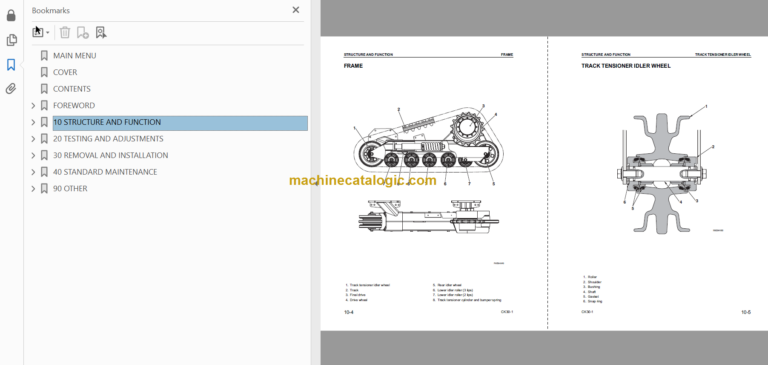The height and width of the screenshot is (365, 768).
Task: Open the attachments paperclip panel
Action: [x=11, y=89]
